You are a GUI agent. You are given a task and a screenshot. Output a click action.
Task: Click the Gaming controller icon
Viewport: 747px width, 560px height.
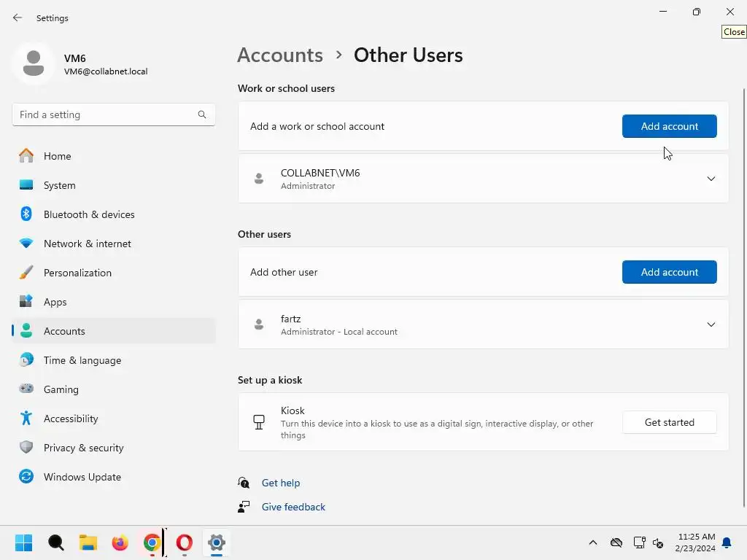pos(26,389)
